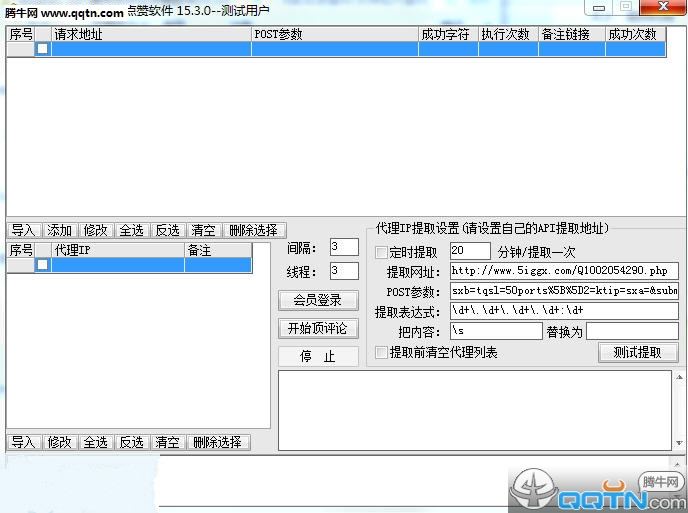Screen dimensions: 688x513
Task: Enable the 定时提取 checkbox
Action: coord(381,252)
